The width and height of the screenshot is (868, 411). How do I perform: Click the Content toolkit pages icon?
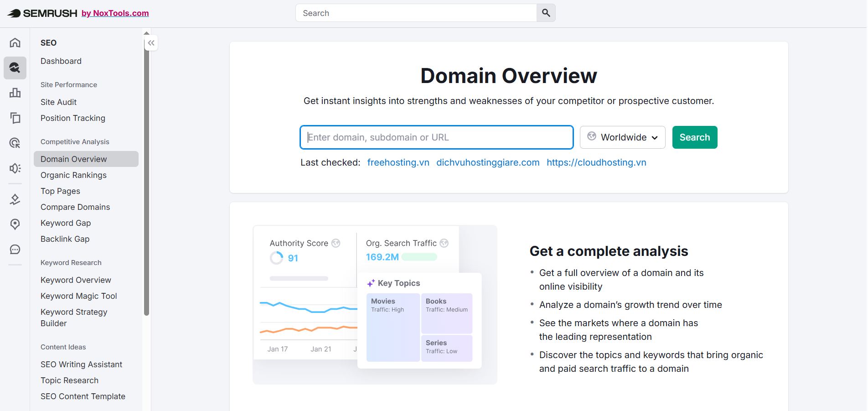[x=15, y=118]
